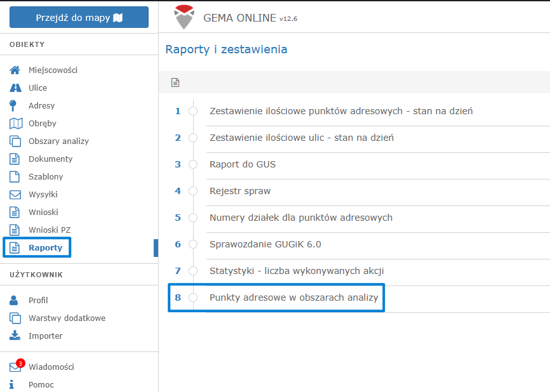Click the Warstwy dodatkowe layers icon
Screen dimensions: 550x392
point(15,318)
